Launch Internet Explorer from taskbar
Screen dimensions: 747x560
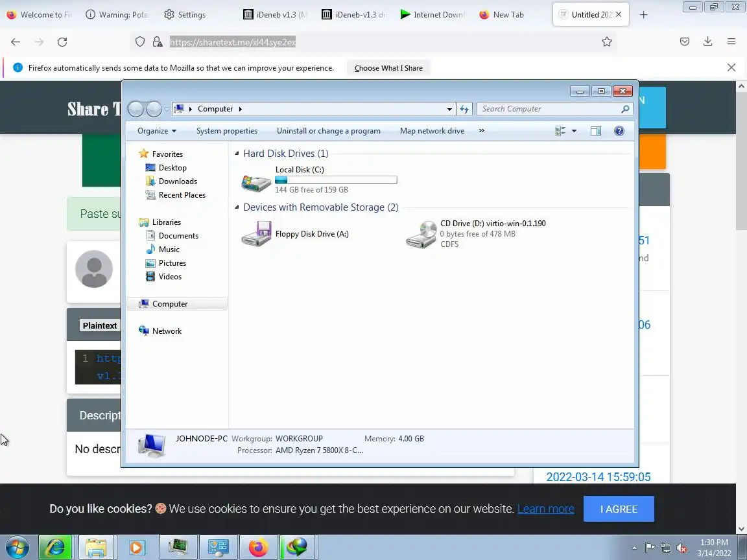55,547
